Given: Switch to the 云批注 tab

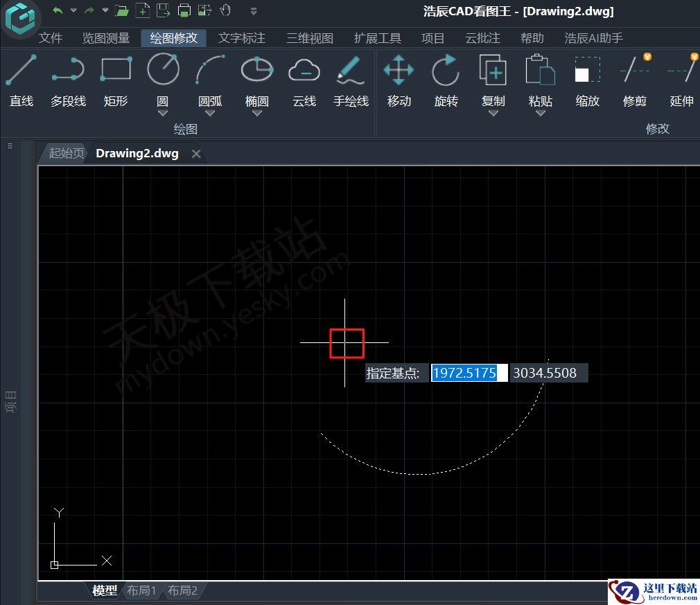Looking at the screenshot, I should (x=482, y=38).
